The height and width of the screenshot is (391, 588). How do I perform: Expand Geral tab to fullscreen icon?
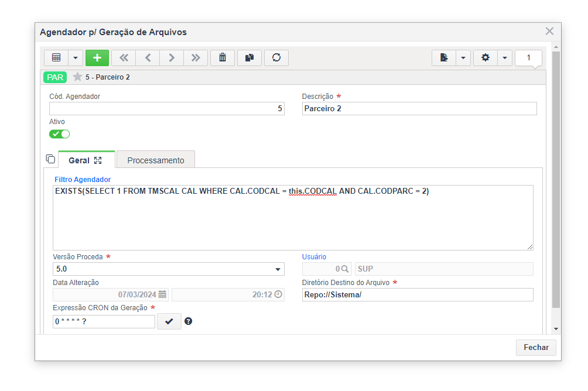click(98, 160)
